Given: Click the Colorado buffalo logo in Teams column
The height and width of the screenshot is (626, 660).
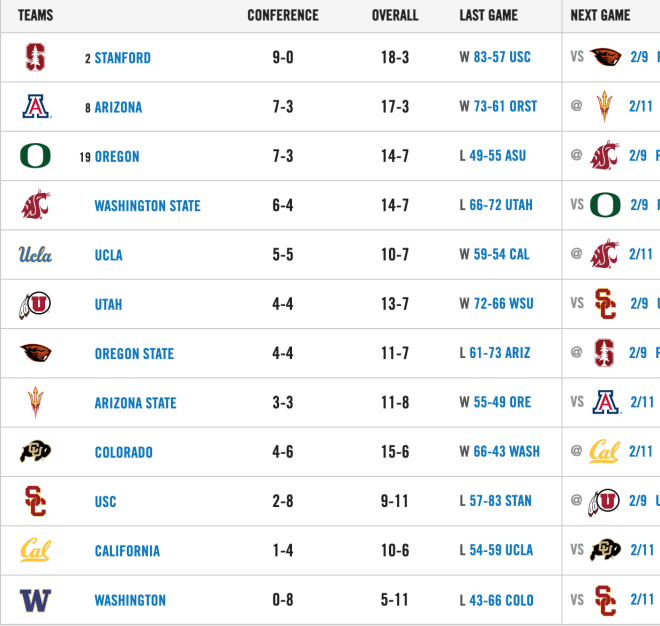Looking at the screenshot, I should (35, 451).
